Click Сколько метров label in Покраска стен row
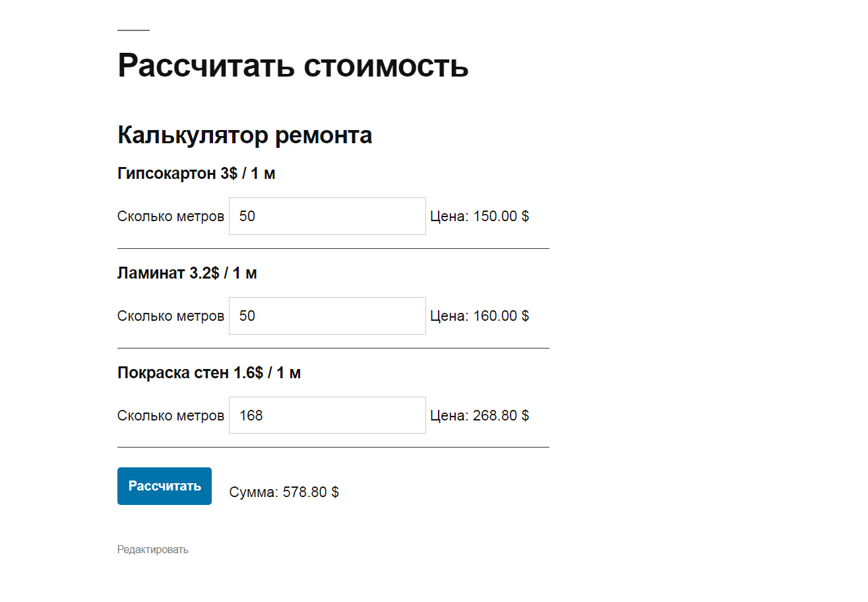868x602 pixels. click(171, 416)
